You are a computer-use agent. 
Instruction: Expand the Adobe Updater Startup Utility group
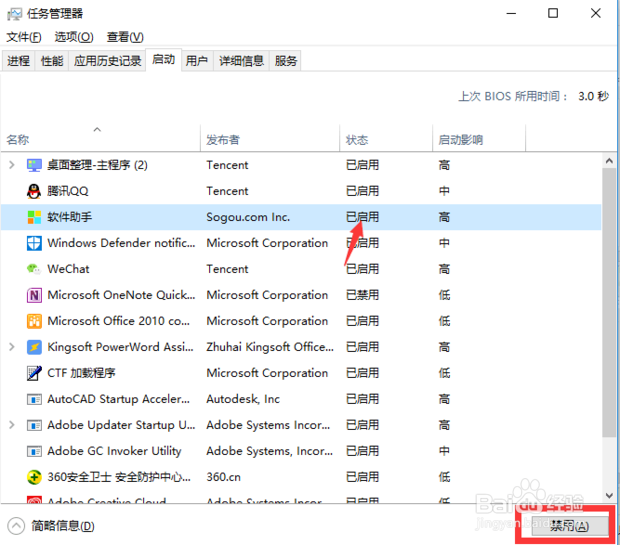(12, 425)
